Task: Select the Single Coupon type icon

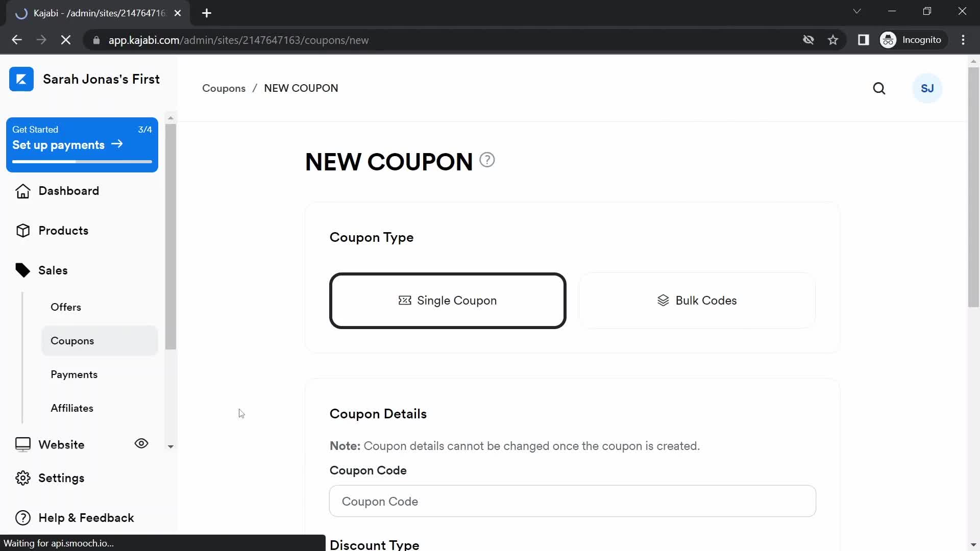Action: pos(405,300)
